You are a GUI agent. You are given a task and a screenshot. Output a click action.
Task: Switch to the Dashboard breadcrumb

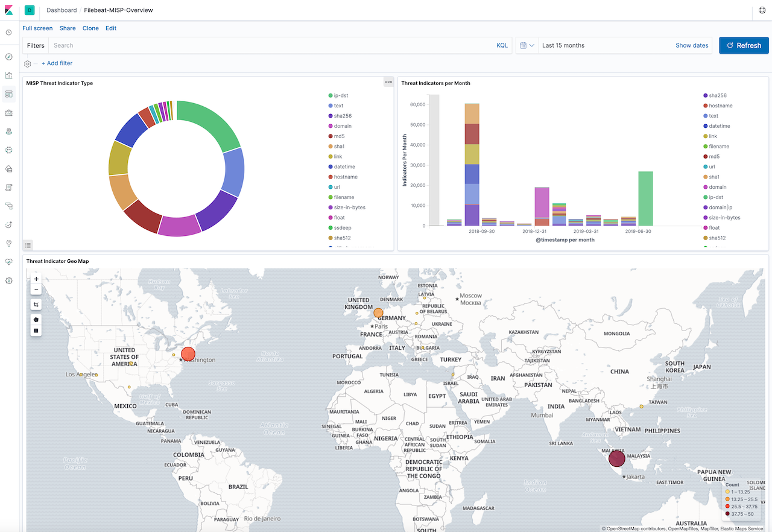click(x=62, y=10)
